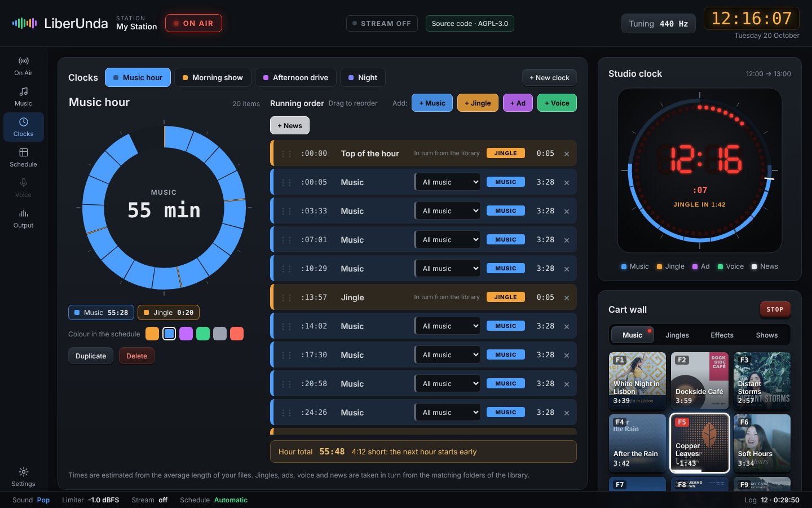Toggle the STREAM OFF switch
812x508 pixels.
382,23
